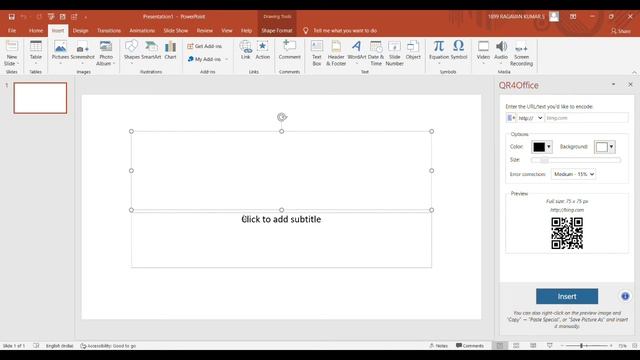Screen dimensions: 640x360
Task: Insert an Equation
Action: [x=439, y=52]
